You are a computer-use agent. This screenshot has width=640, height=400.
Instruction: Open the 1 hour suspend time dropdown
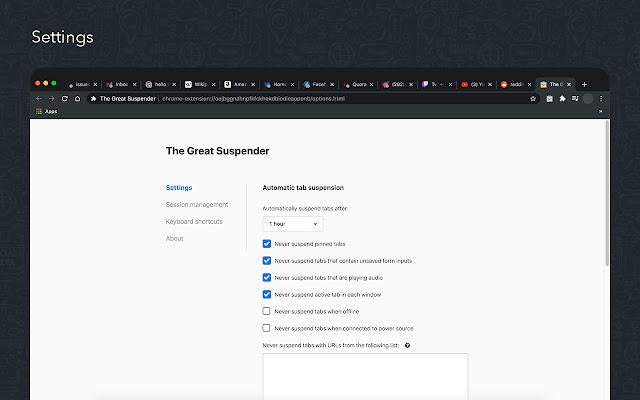(x=293, y=224)
